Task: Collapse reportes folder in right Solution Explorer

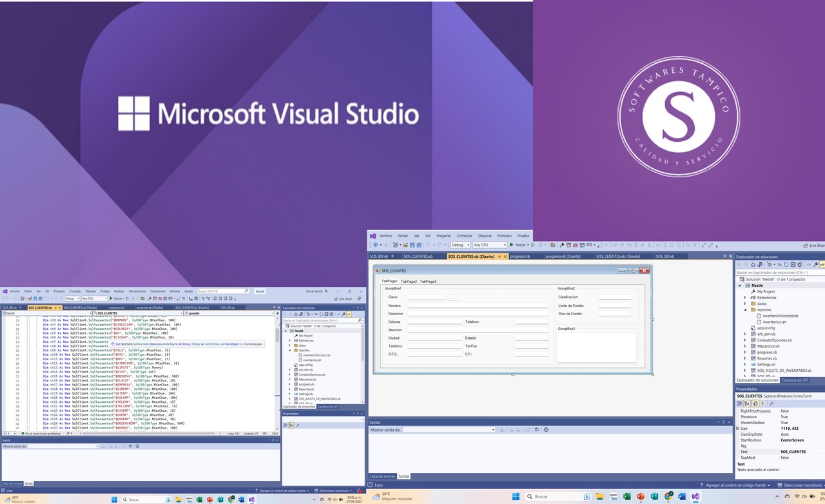Action: (x=744, y=310)
